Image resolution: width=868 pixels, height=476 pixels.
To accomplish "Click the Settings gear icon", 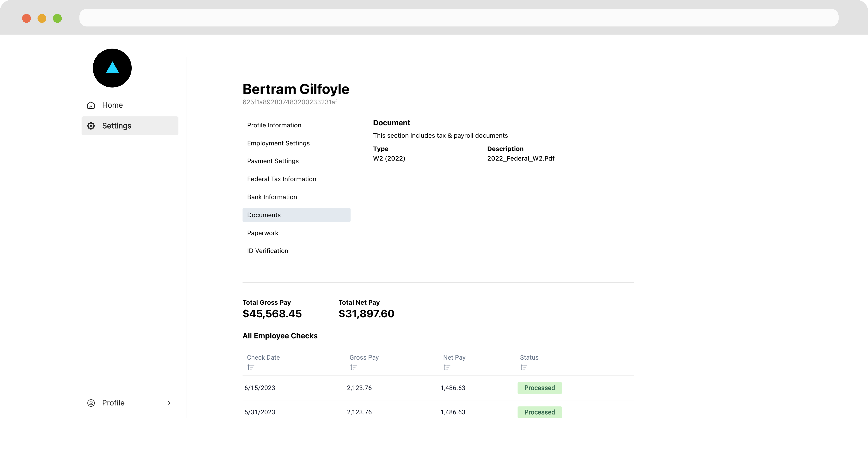I will click(x=91, y=126).
